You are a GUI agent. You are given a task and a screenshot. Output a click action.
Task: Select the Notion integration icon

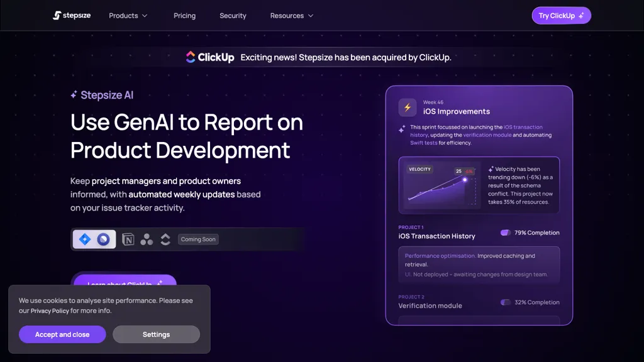click(x=128, y=239)
